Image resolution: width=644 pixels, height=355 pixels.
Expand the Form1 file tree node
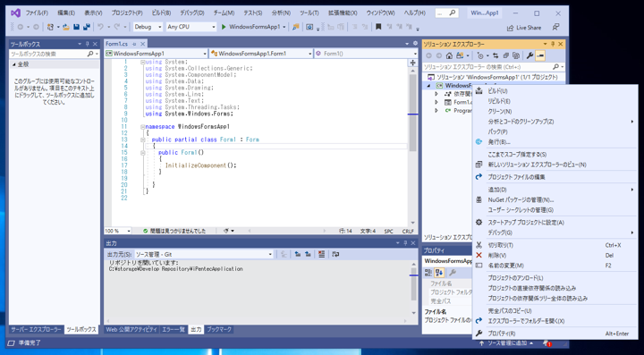436,102
